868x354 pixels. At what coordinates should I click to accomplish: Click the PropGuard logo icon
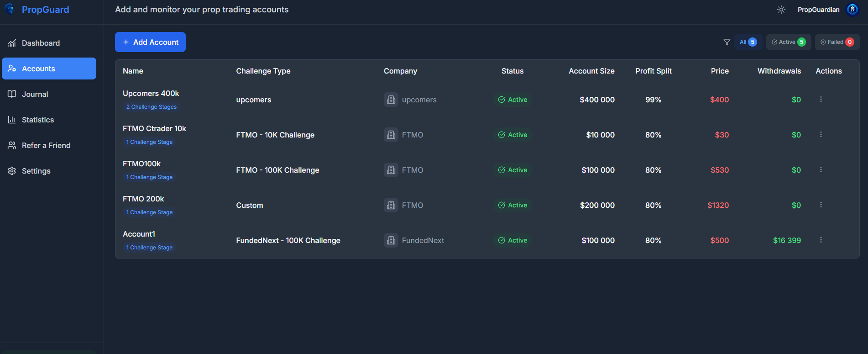pyautogui.click(x=10, y=9)
